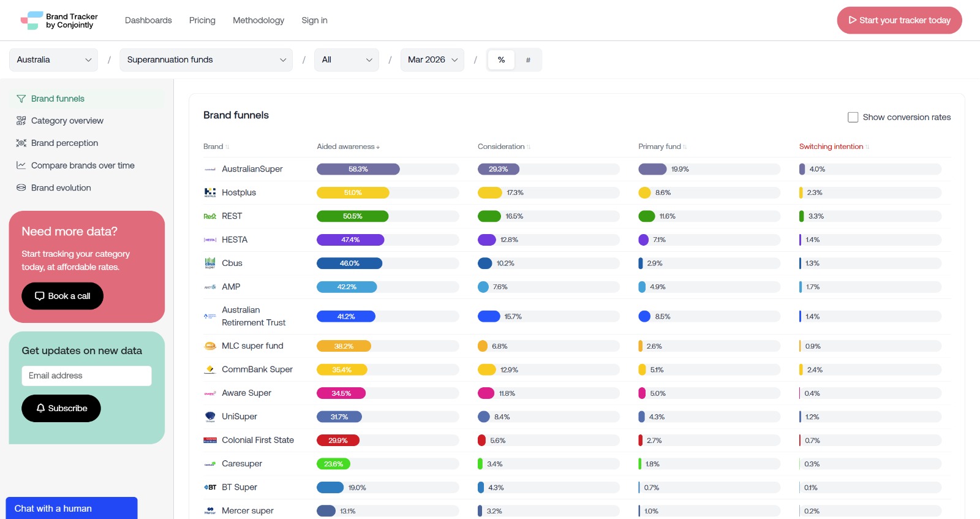The width and height of the screenshot is (980, 519).
Task: Open the Australia country dropdown
Action: click(x=53, y=60)
